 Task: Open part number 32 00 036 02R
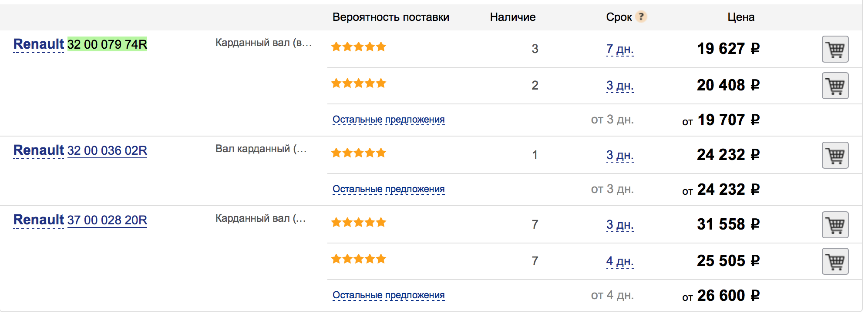coord(107,150)
